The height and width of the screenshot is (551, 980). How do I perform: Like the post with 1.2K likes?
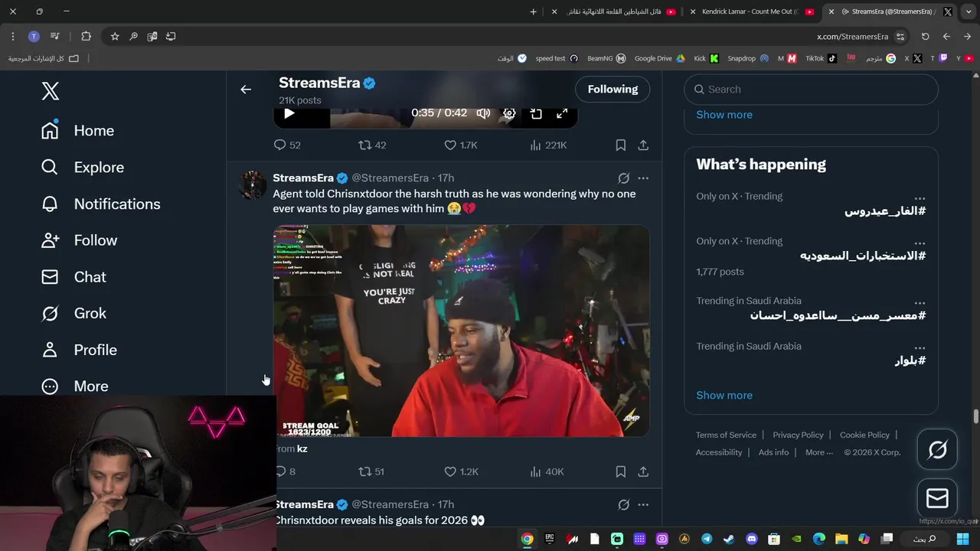click(x=461, y=471)
